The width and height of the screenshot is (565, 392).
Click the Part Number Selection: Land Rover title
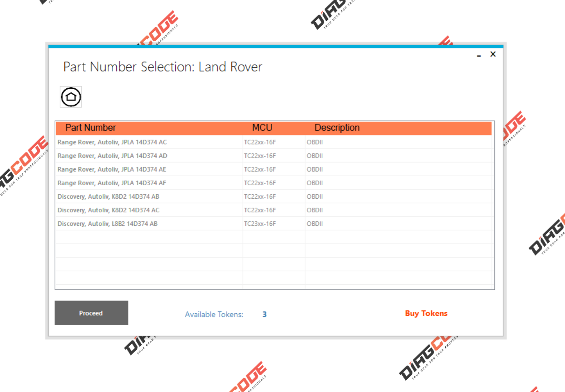point(163,67)
